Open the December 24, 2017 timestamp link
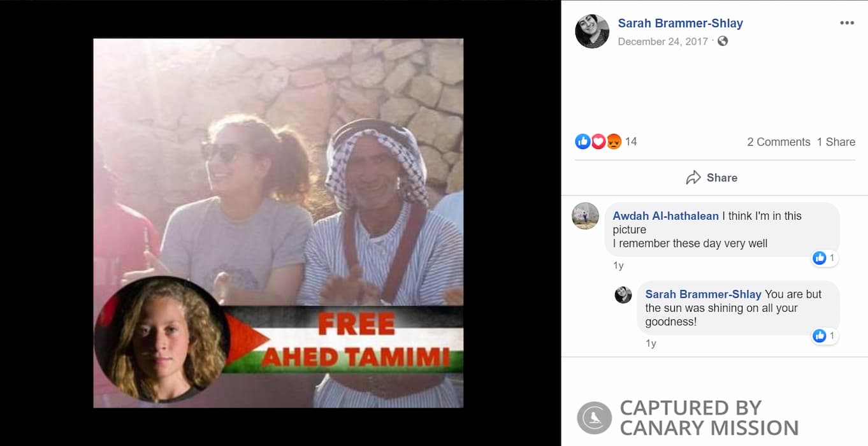This screenshot has height=446, width=868. coord(663,41)
